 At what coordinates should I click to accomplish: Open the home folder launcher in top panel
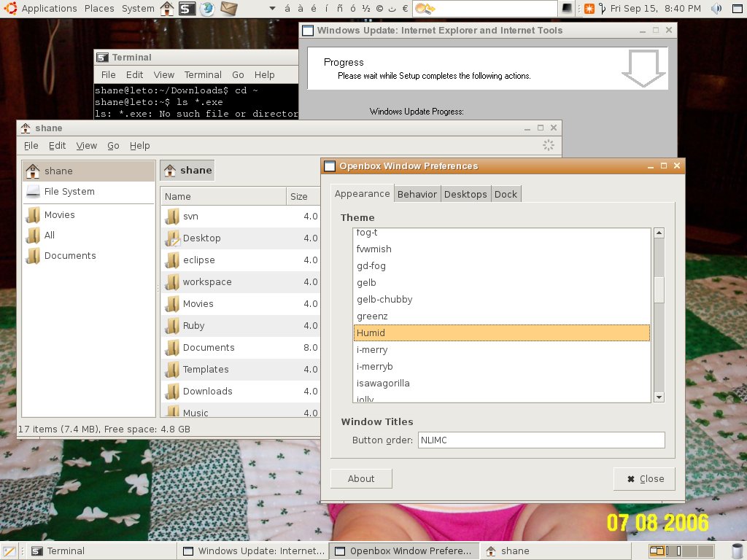coord(167,8)
